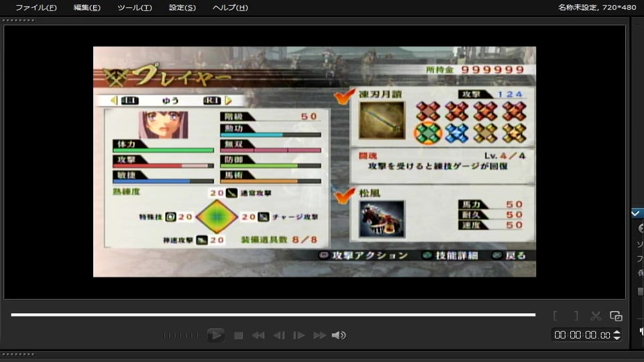Set the mark-in bracket point
Viewport: 644px width, 362px height.
555,316
